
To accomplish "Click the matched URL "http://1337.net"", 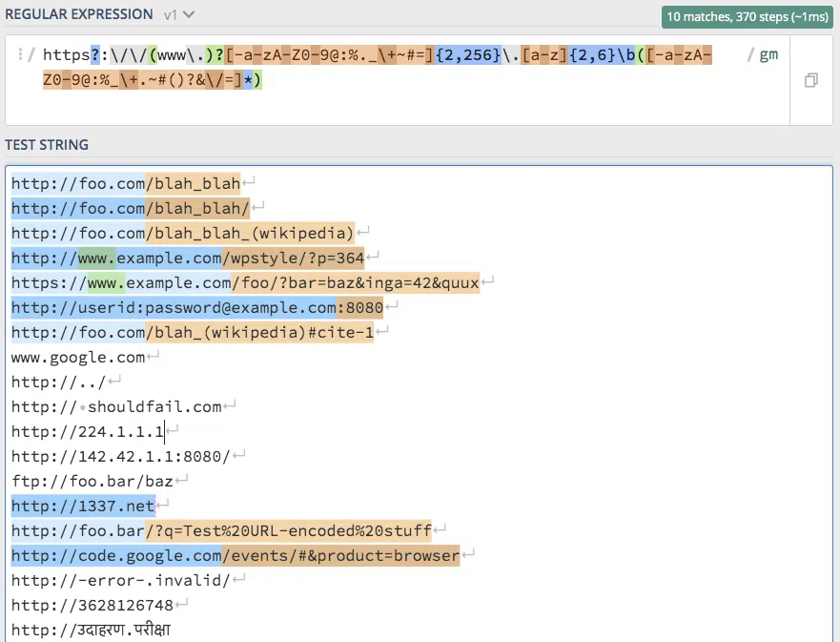I will pos(83,506).
